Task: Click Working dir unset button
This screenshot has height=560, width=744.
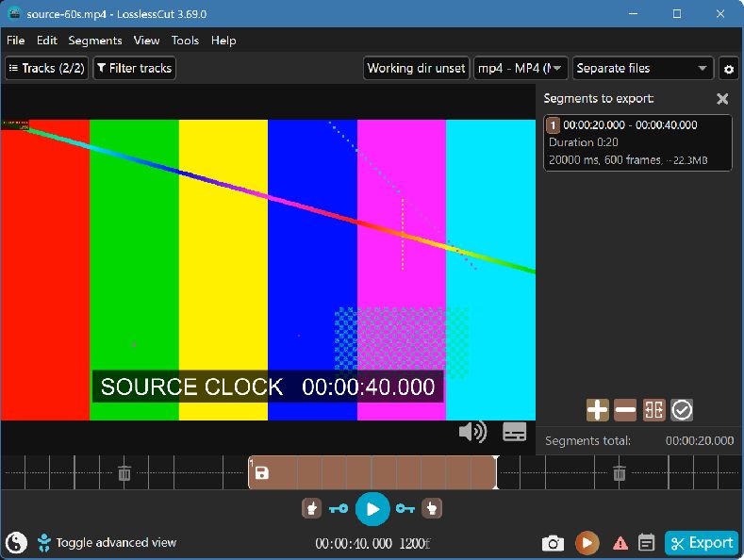Action: [416, 68]
